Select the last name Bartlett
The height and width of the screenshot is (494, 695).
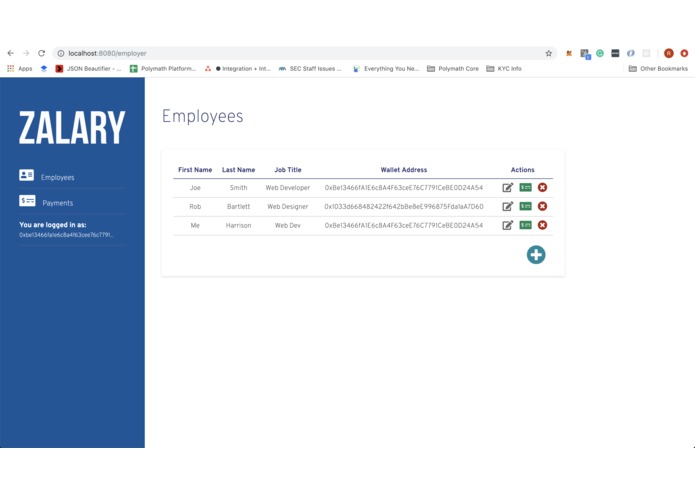(238, 206)
